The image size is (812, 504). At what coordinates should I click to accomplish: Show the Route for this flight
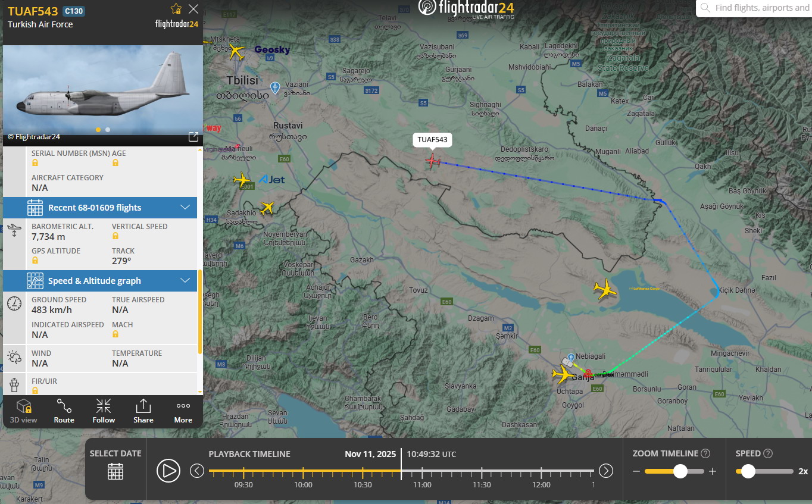point(64,411)
